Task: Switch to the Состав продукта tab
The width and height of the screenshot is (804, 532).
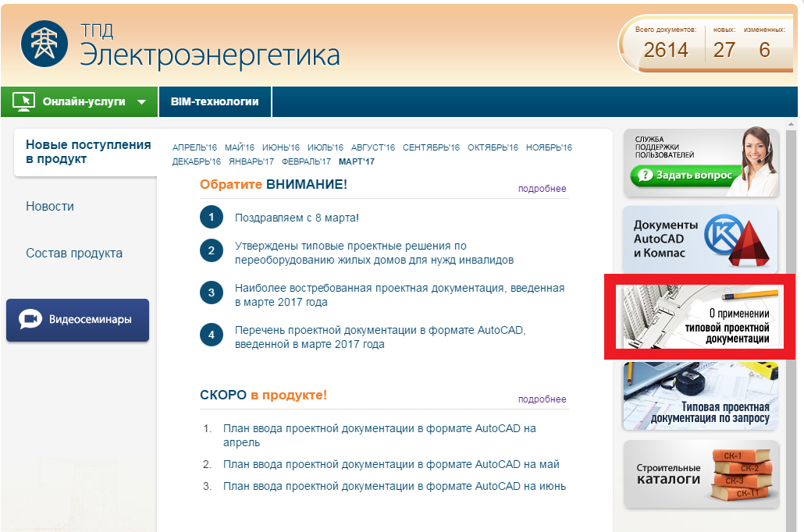Action: pyautogui.click(x=74, y=254)
